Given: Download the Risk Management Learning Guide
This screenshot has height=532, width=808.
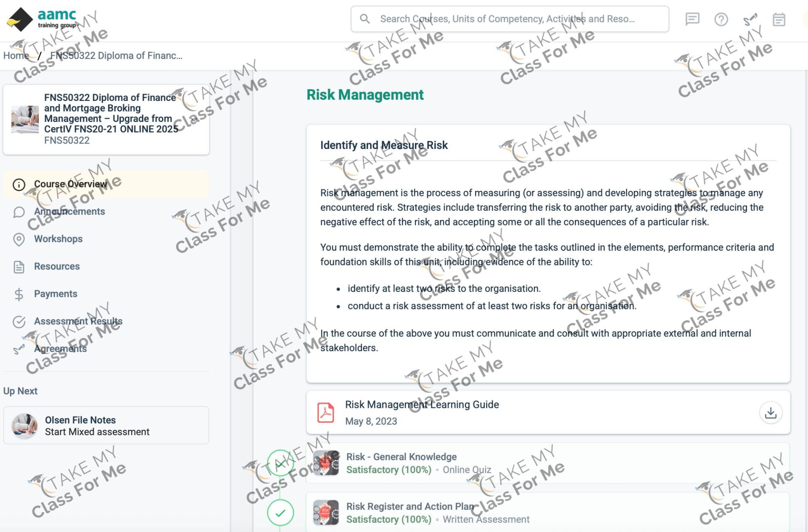Looking at the screenshot, I should point(771,413).
